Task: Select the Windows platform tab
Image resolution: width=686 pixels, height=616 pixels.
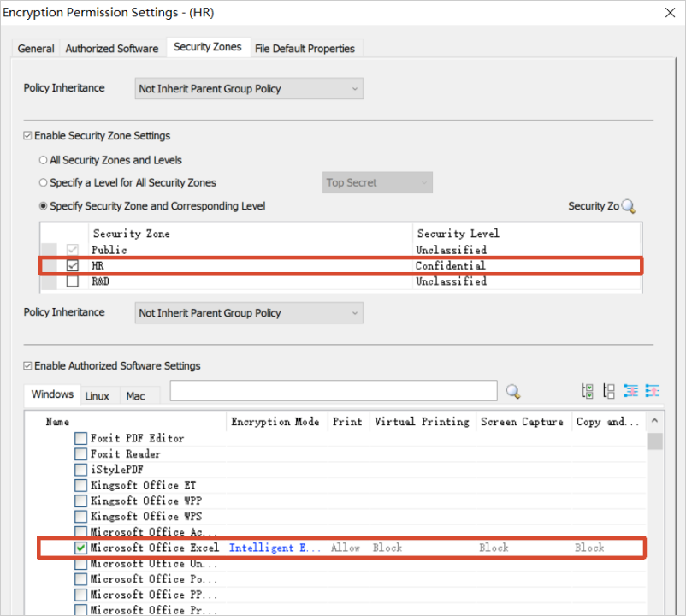Action: pos(52,394)
